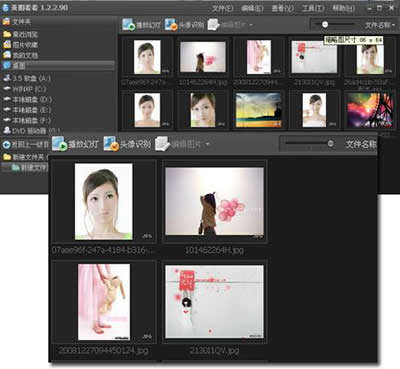Open the 文件(F) menu

(x=222, y=8)
